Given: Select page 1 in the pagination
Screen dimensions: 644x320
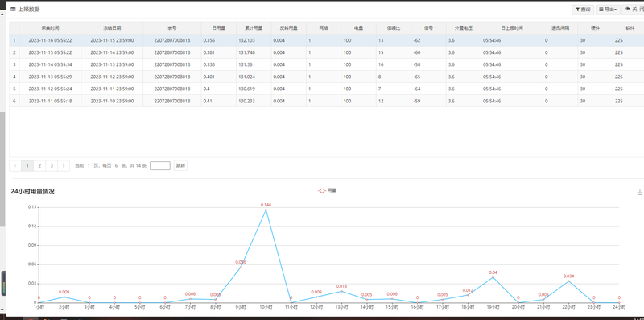Looking at the screenshot, I should point(27,166).
